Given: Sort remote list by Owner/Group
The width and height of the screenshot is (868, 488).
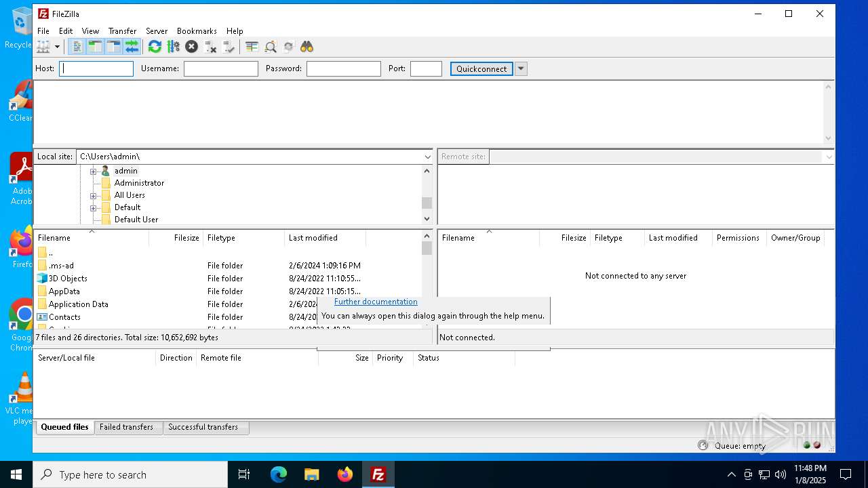Looking at the screenshot, I should point(795,238).
